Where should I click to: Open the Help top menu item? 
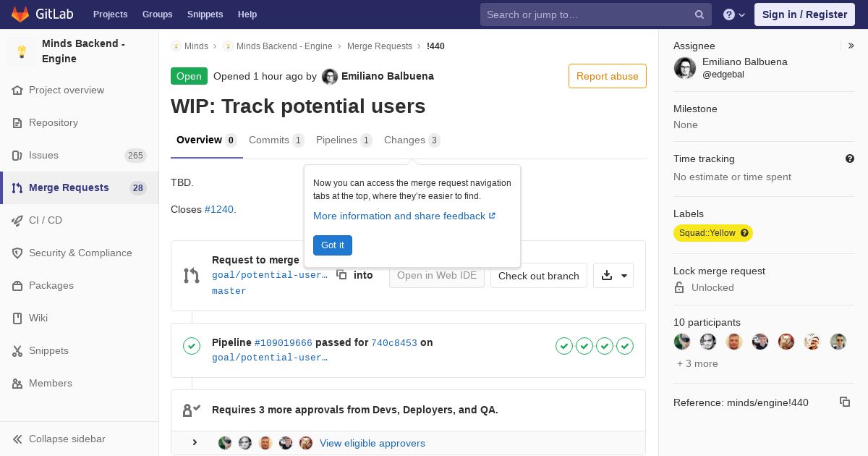247,14
